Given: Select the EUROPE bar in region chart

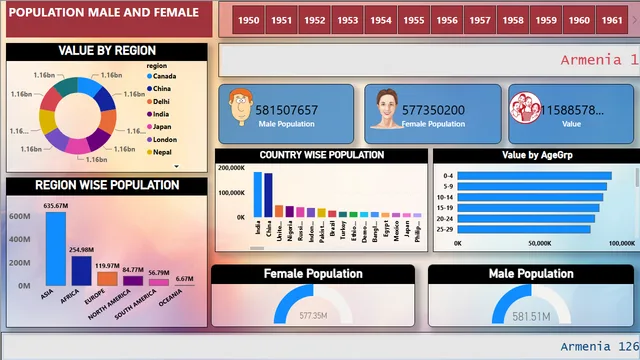Looking at the screenshot, I should pos(107,279).
